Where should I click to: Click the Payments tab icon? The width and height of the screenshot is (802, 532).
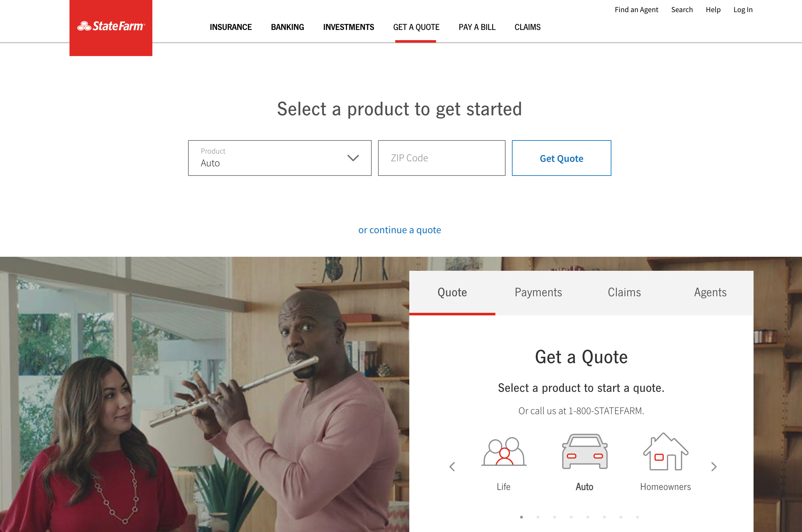[538, 292]
